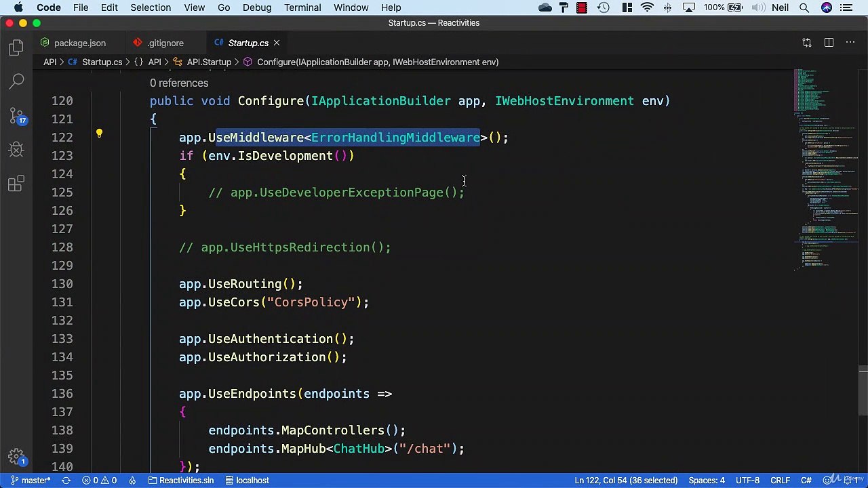Open the AirPlay display menu

(688, 7)
